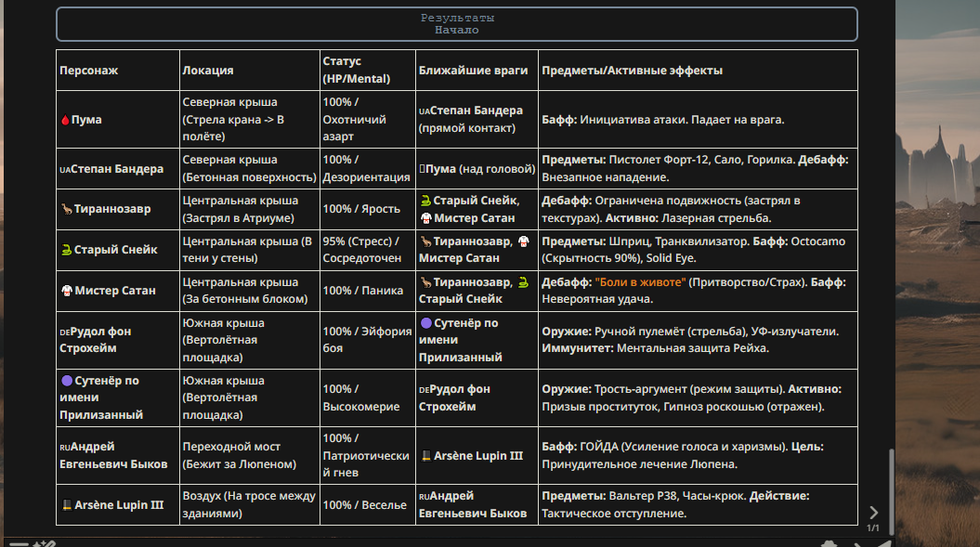Screen dimensions: 980x547
Task: Click location Центральная крыша (За бетонным блоком)
Action: 245,291
